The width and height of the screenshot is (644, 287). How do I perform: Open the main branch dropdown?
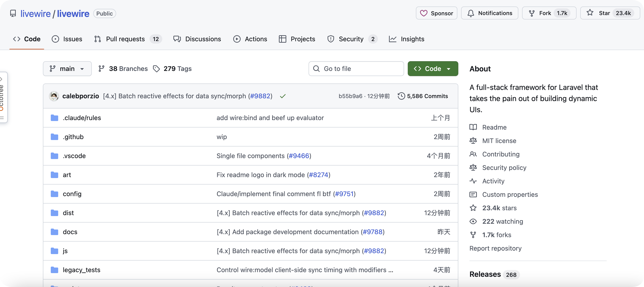coord(67,69)
